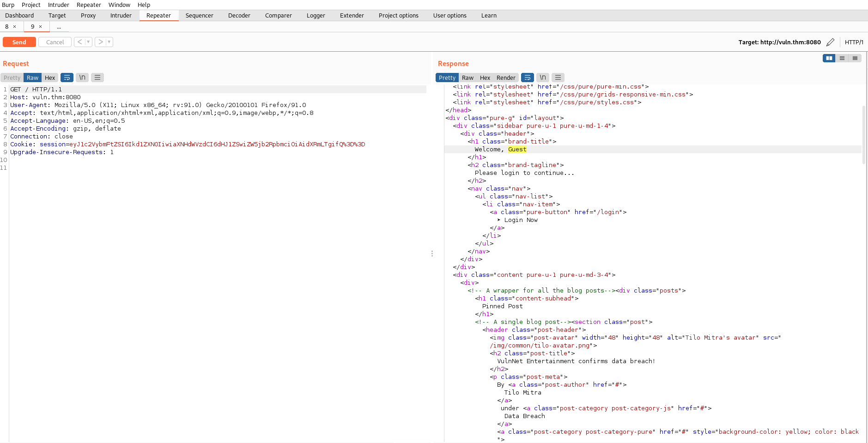The width and height of the screenshot is (868, 443).
Task: Click the pane divider handle dots
Action: tap(432, 253)
